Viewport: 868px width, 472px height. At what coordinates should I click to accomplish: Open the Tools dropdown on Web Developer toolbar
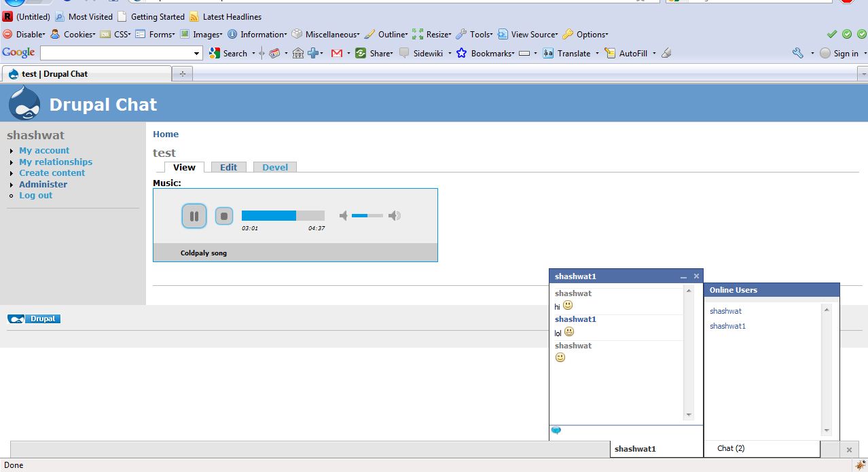pos(479,34)
